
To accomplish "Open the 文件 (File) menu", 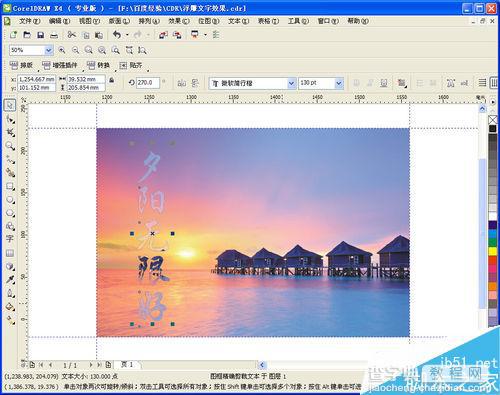I will [29, 21].
